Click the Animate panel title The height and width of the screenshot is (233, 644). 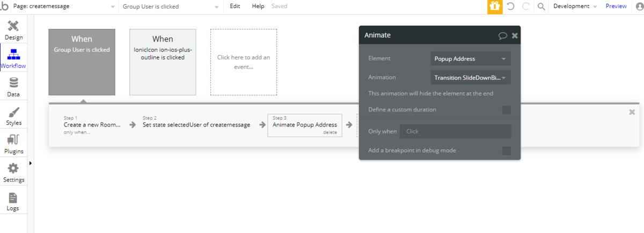point(378,35)
